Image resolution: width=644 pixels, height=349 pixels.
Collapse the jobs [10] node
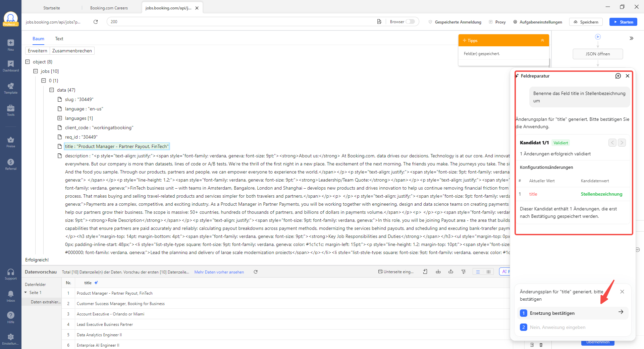pos(36,71)
